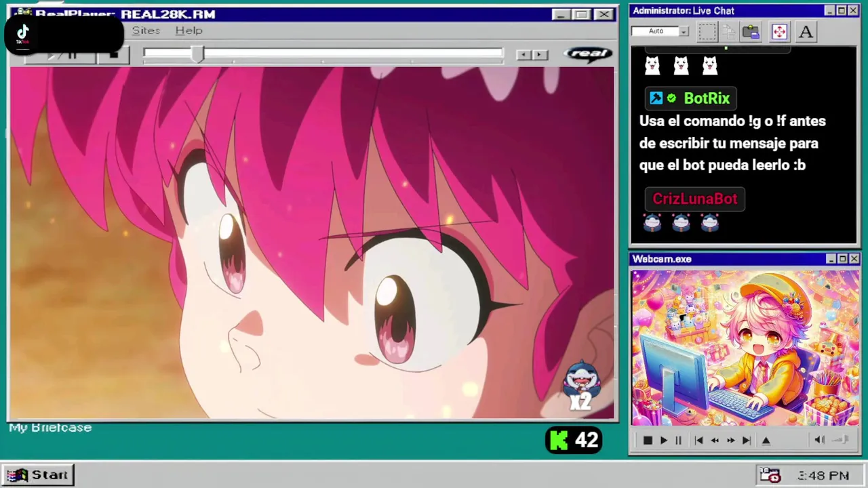The width and height of the screenshot is (868, 488).
Task: Click fast forward in Webcam.exe controls
Action: [730, 441]
